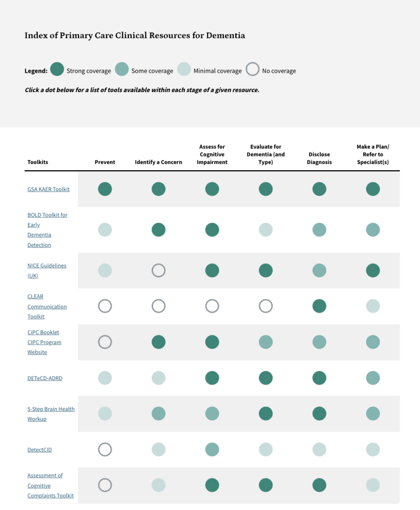Click the Disclose Diagnosis column header
This screenshot has width=420, height=510.
(319, 158)
